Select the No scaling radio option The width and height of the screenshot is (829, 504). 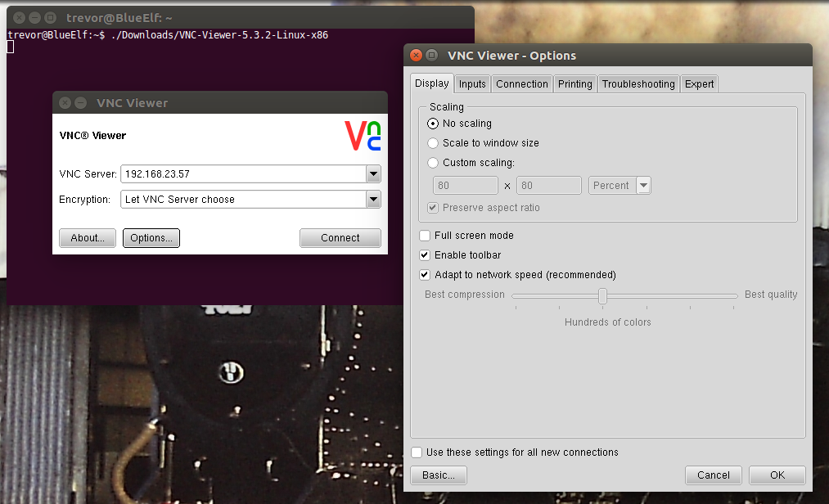[x=433, y=124]
